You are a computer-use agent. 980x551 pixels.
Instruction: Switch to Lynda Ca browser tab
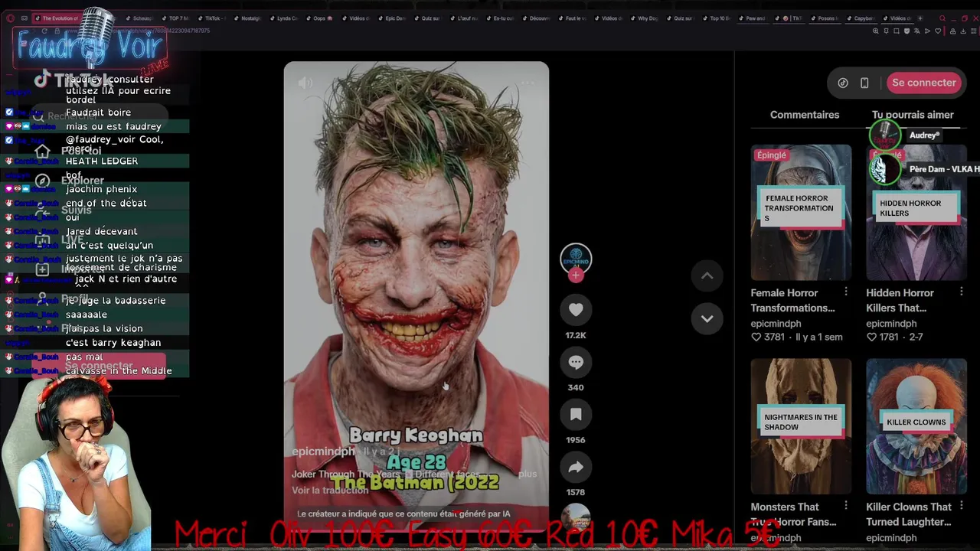coord(283,18)
